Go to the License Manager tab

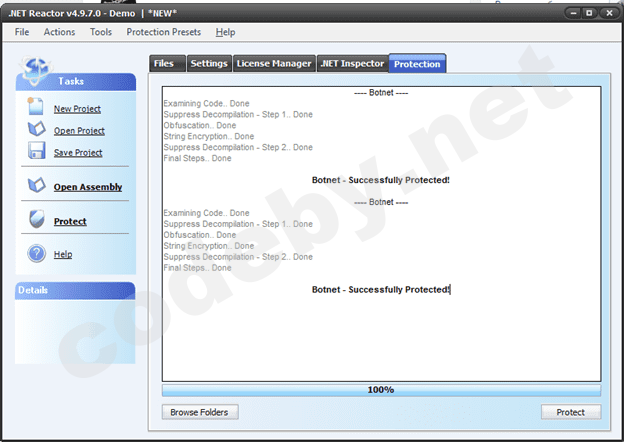coord(273,63)
